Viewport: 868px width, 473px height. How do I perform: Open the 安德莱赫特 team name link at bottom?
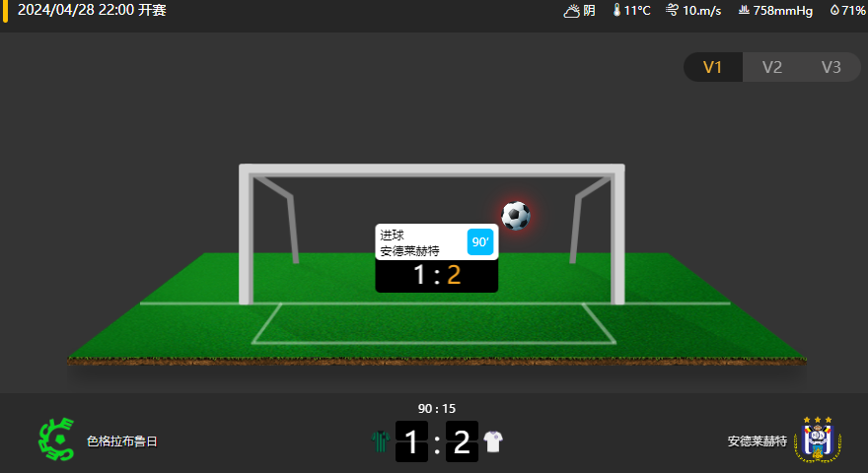[757, 441]
